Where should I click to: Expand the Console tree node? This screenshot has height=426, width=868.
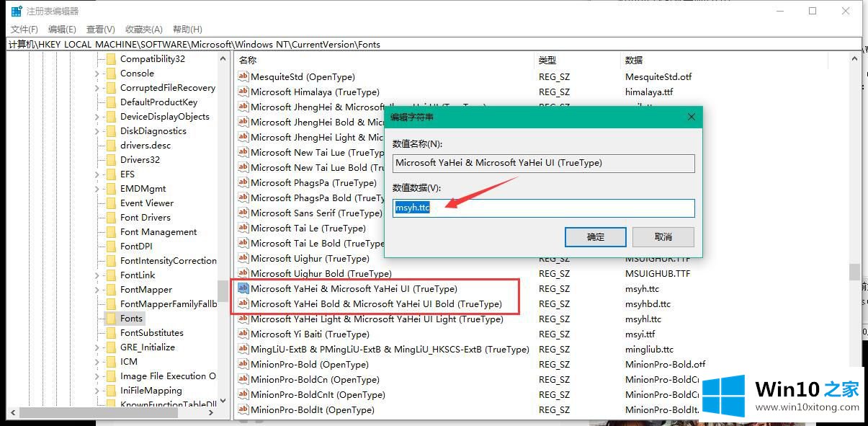click(x=97, y=74)
